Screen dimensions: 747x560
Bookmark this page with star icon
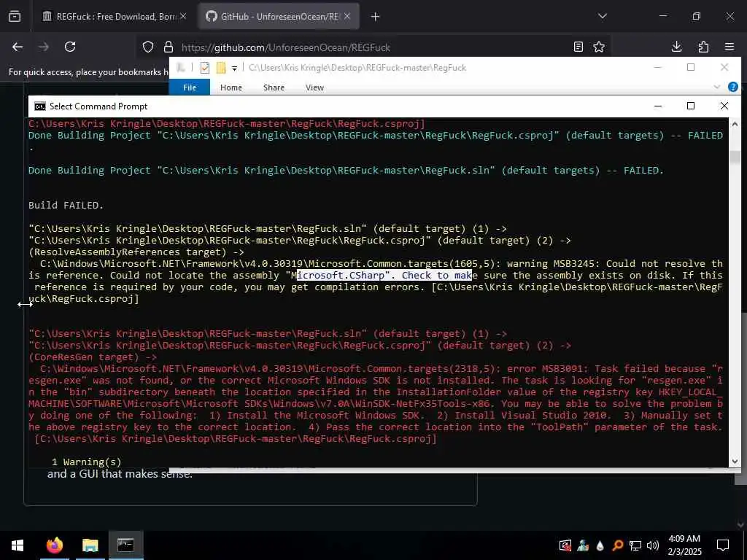point(599,47)
